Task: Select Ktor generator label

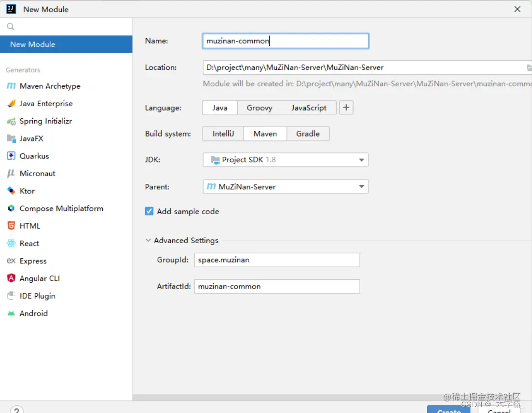Action: coord(27,191)
